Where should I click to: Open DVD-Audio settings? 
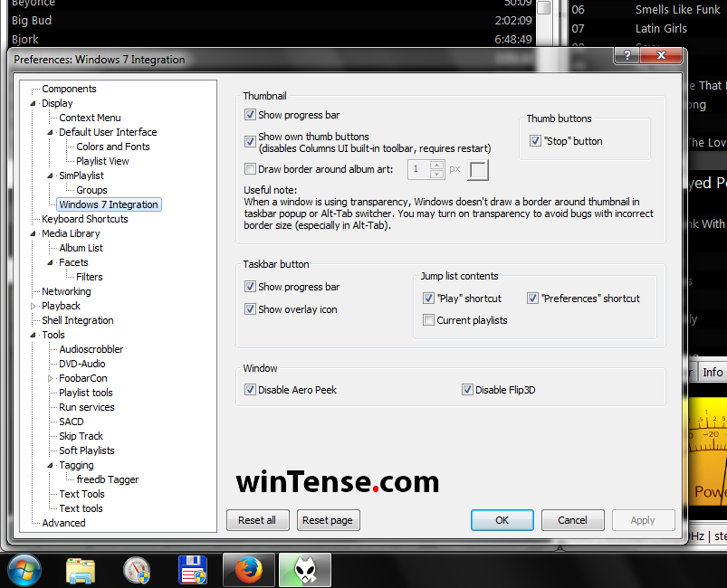[82, 364]
